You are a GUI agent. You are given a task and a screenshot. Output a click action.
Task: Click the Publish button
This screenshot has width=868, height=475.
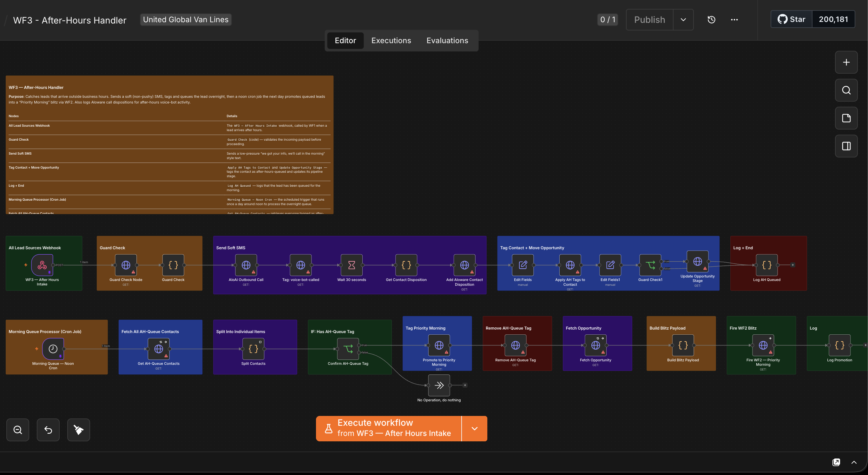coord(649,20)
